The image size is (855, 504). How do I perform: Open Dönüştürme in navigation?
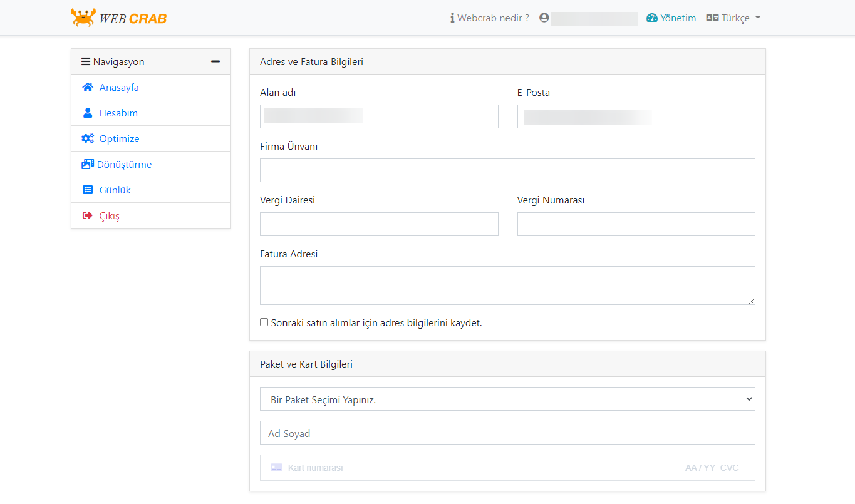150,164
